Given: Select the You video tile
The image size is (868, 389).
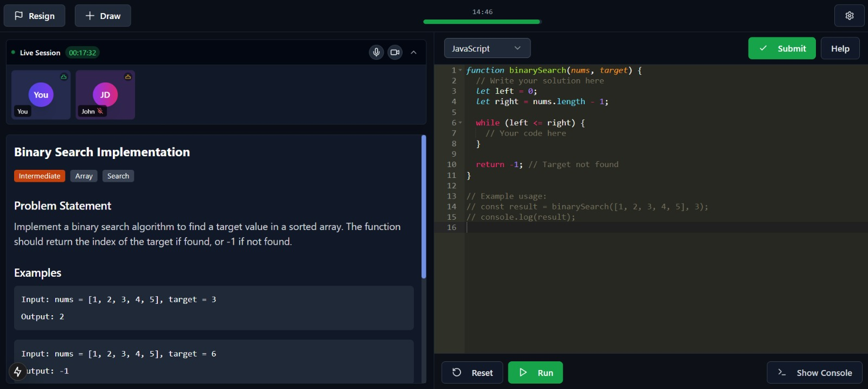Looking at the screenshot, I should tap(41, 94).
